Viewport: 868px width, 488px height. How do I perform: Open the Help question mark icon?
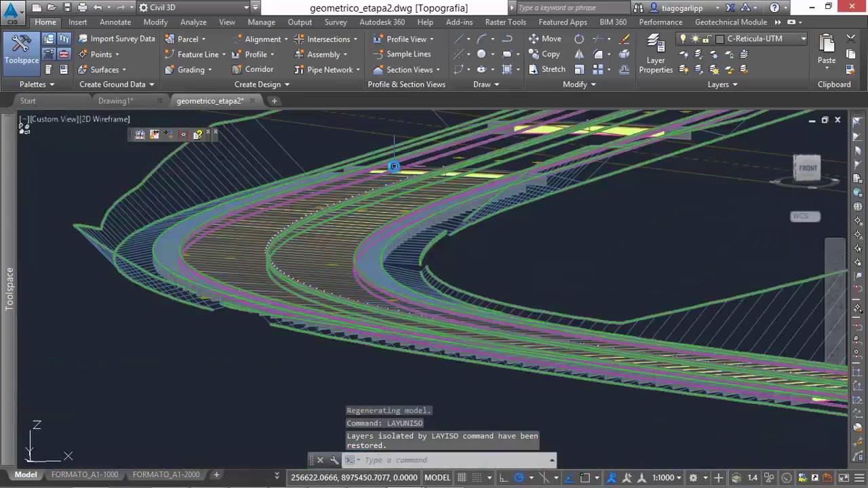pos(774,7)
